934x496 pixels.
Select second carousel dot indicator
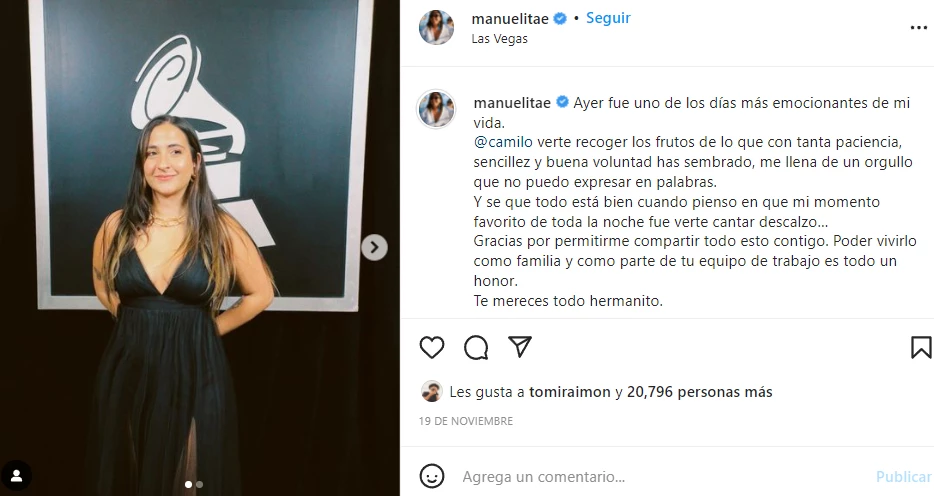pos(200,485)
